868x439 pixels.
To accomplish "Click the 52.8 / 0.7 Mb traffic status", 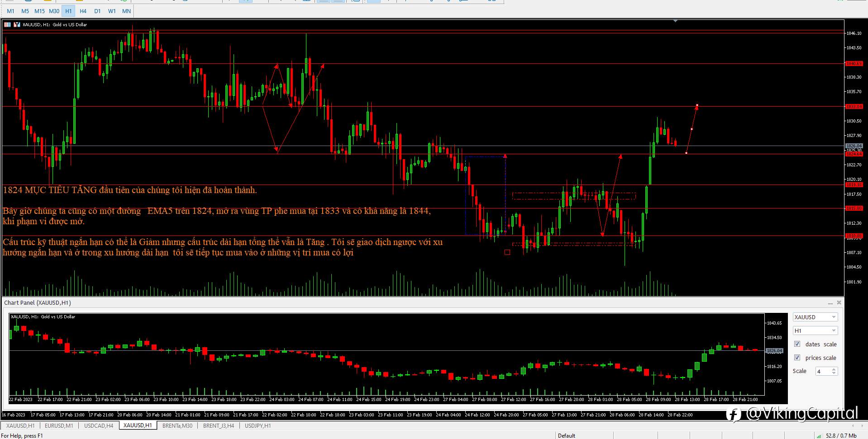I will pos(841,436).
